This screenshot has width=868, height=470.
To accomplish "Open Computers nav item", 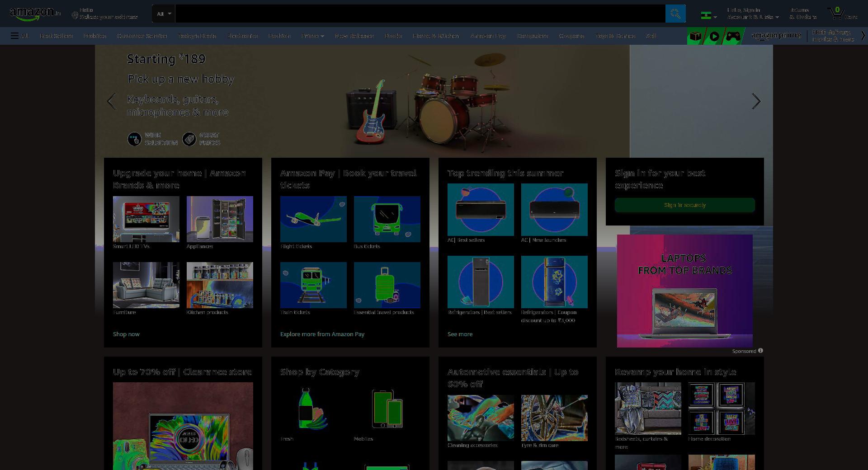I will pos(533,36).
